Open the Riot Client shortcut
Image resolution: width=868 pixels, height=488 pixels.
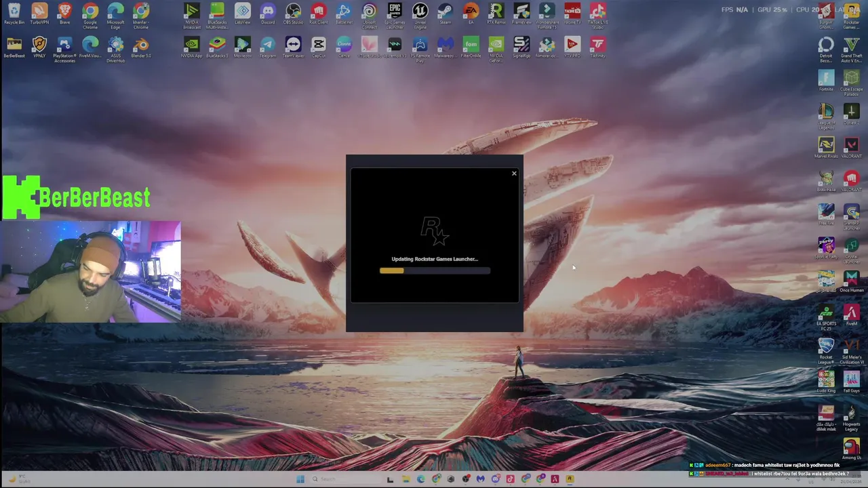click(x=318, y=14)
